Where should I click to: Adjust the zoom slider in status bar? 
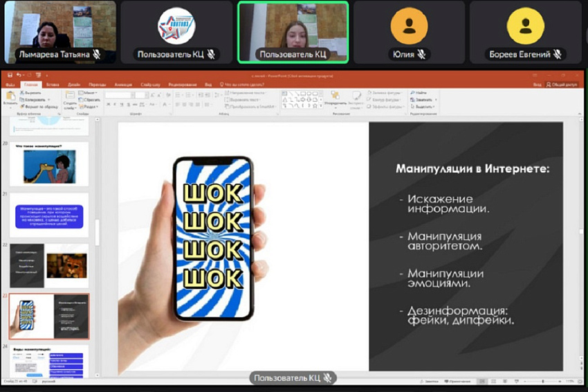[543, 381]
